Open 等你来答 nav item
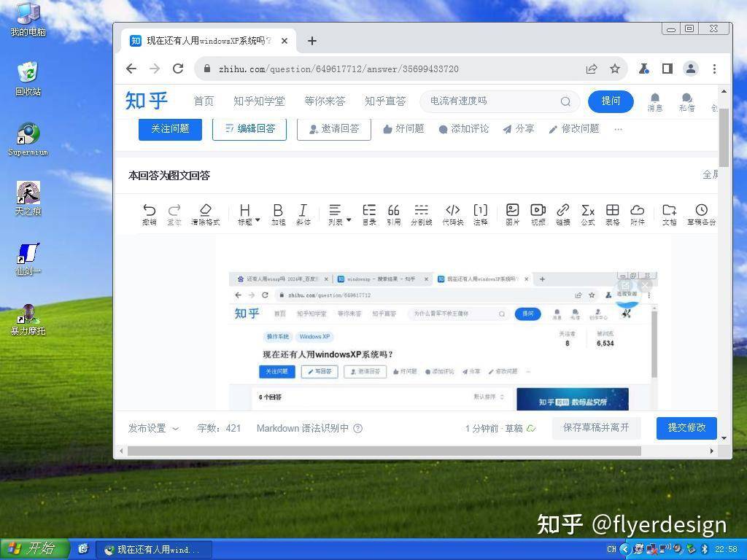This screenshot has width=747, height=560. [x=325, y=101]
